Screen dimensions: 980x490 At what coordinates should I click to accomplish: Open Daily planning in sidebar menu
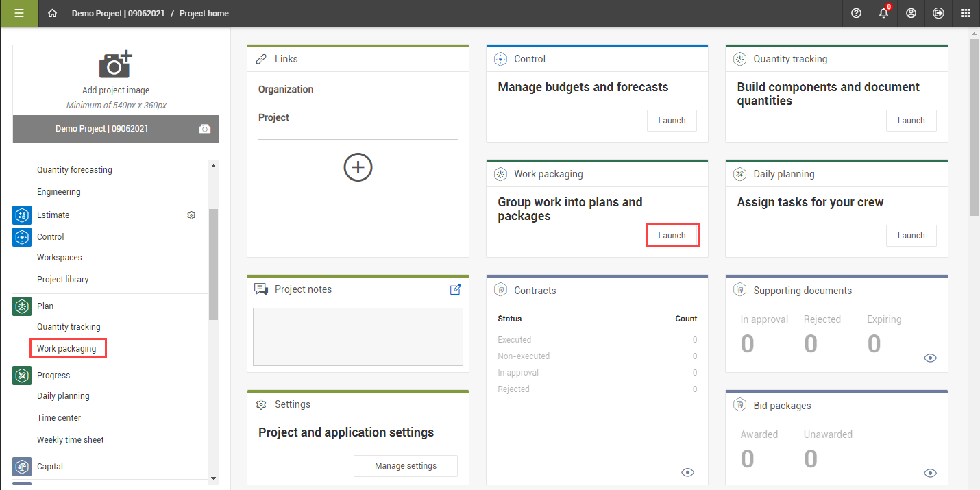[x=63, y=396]
